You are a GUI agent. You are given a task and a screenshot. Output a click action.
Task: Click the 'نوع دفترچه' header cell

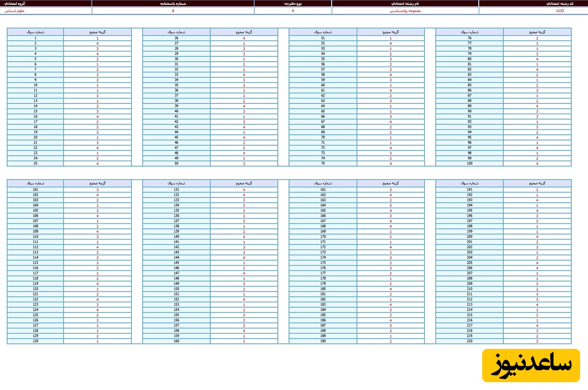click(293, 3)
